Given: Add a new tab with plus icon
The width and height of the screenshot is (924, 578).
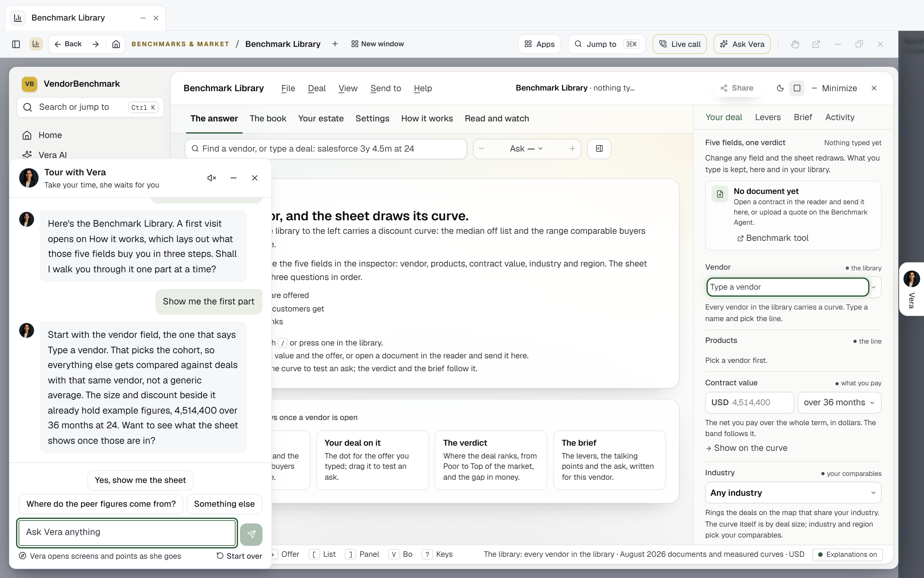Looking at the screenshot, I should pos(335,44).
